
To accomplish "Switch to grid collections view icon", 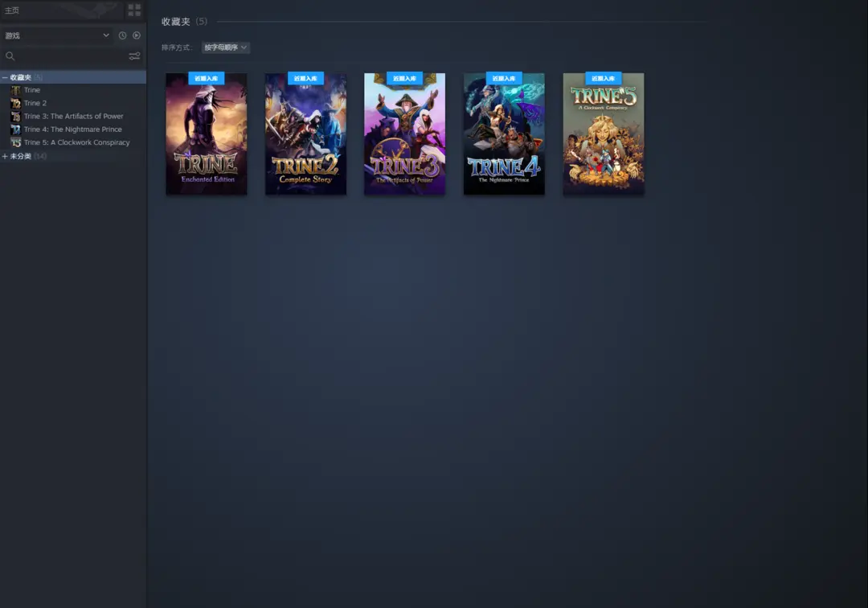I will pos(134,10).
